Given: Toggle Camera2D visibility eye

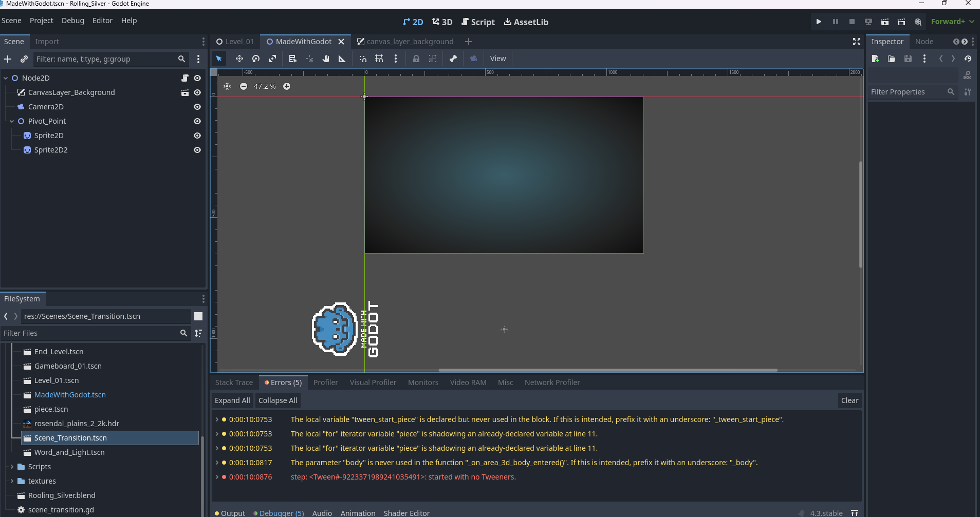Looking at the screenshot, I should [x=197, y=107].
